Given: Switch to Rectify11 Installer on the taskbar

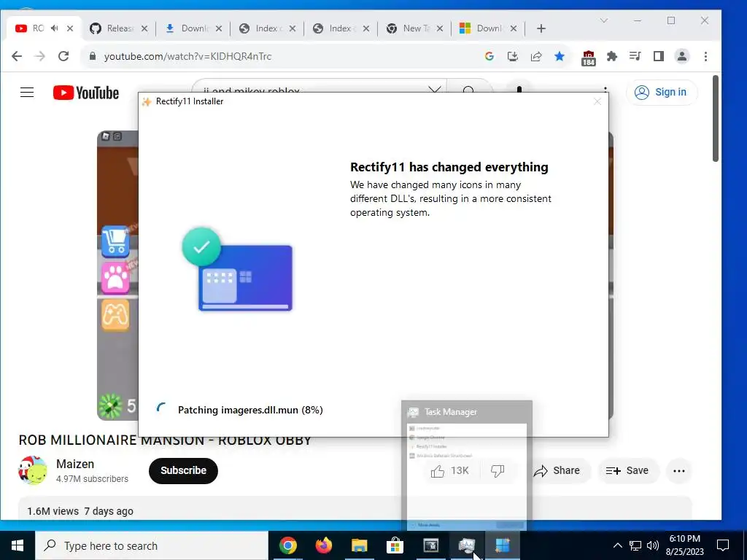Looking at the screenshot, I should click(503, 545).
